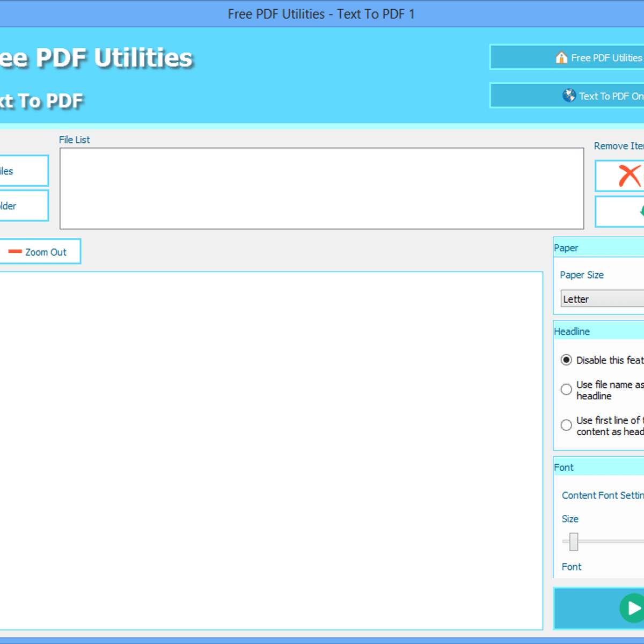644x644 pixels.
Task: Click the green play convert icon
Action: pos(632,608)
